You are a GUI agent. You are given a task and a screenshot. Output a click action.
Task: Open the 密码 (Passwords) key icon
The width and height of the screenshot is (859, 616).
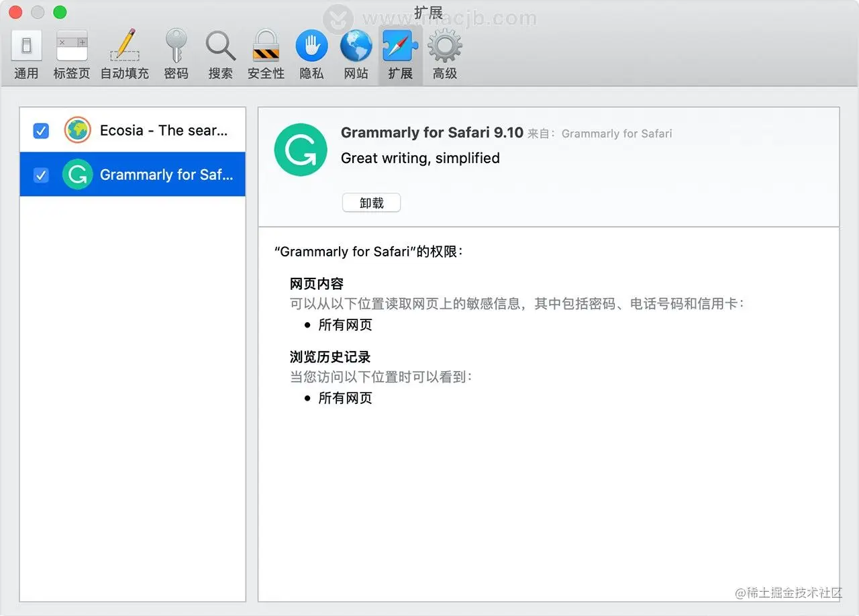click(x=176, y=55)
